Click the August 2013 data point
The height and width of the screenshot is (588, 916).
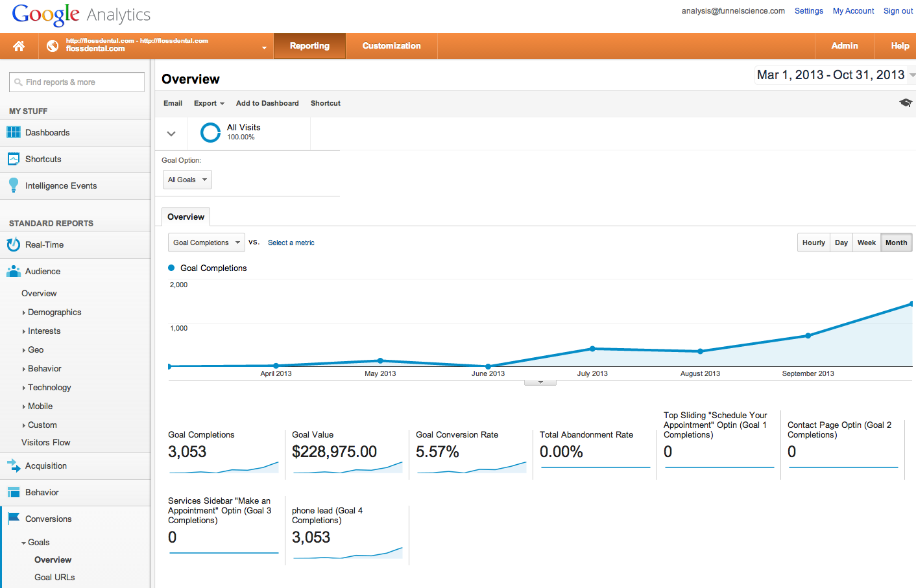[700, 351]
